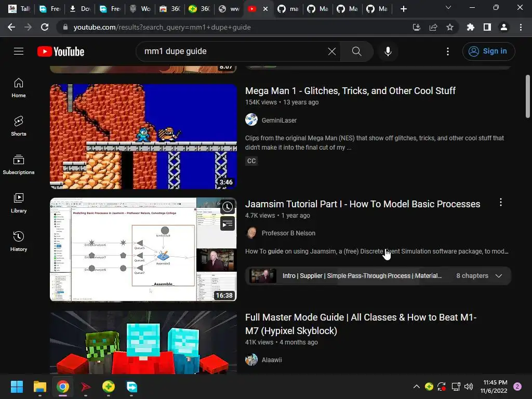Go to Home in the sidebar

(19, 88)
